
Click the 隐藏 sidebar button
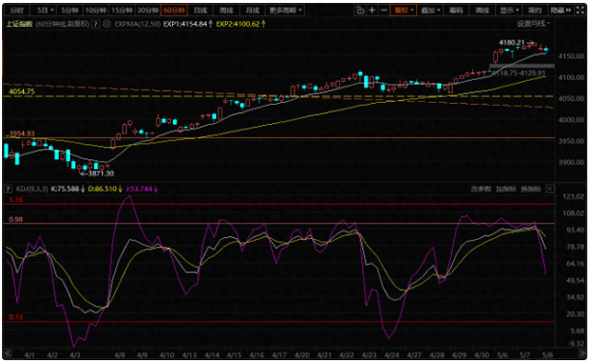pyautogui.click(x=560, y=11)
